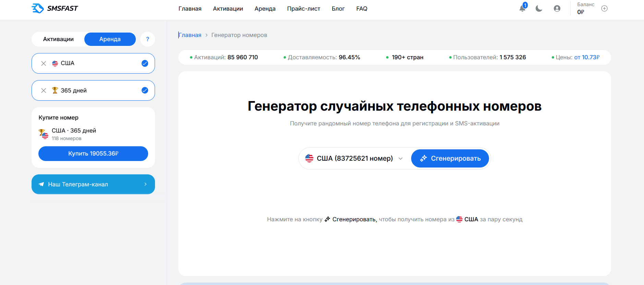
Task: Open FAQ from navigation bar
Action: pos(362,9)
